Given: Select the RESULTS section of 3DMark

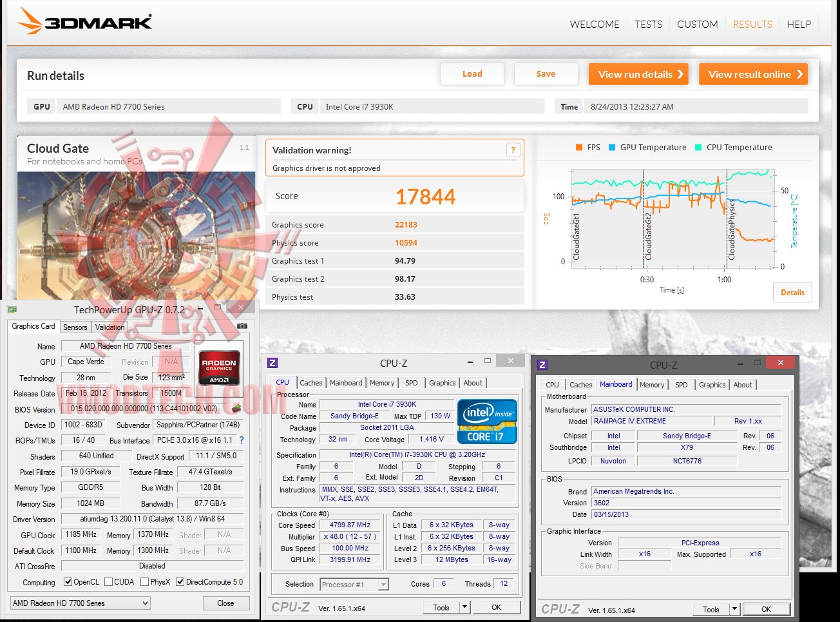Looking at the screenshot, I should tap(752, 24).
